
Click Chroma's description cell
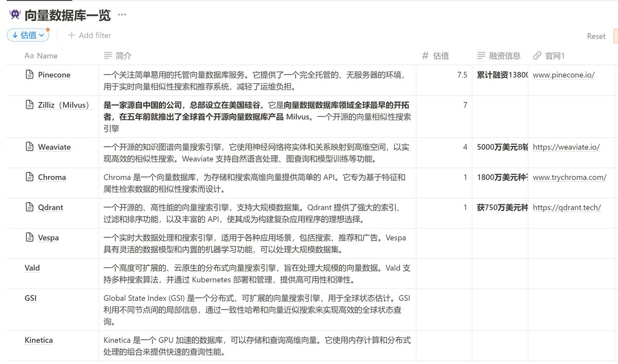tap(257, 183)
